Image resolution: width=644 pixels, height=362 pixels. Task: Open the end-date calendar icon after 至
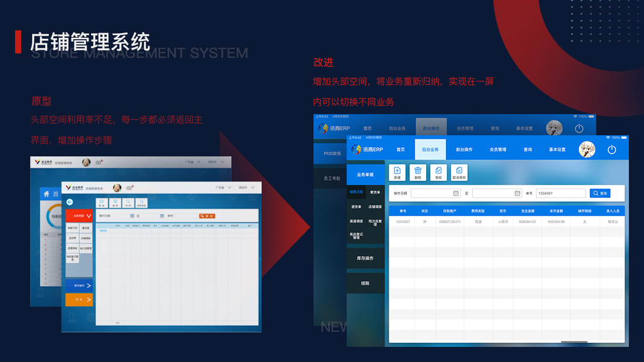coord(517,193)
